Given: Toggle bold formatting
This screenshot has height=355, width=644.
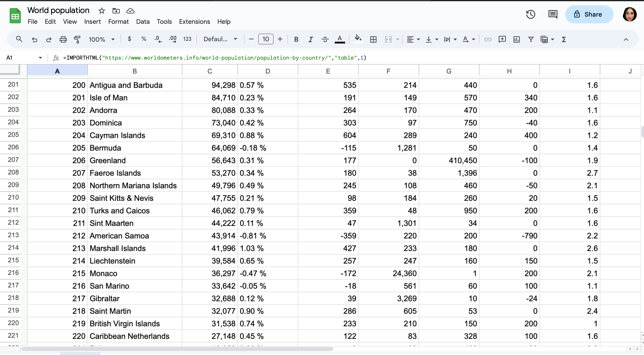Looking at the screenshot, I should (296, 39).
